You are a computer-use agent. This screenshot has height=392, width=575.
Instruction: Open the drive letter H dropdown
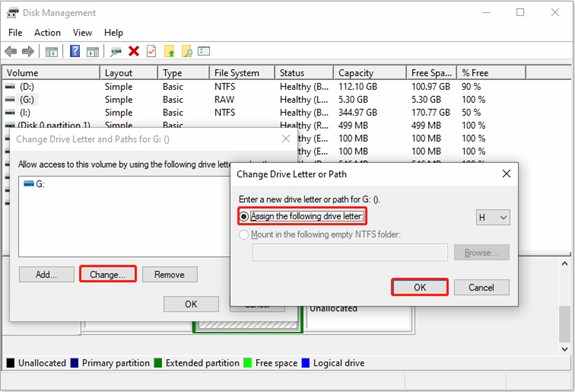(493, 217)
